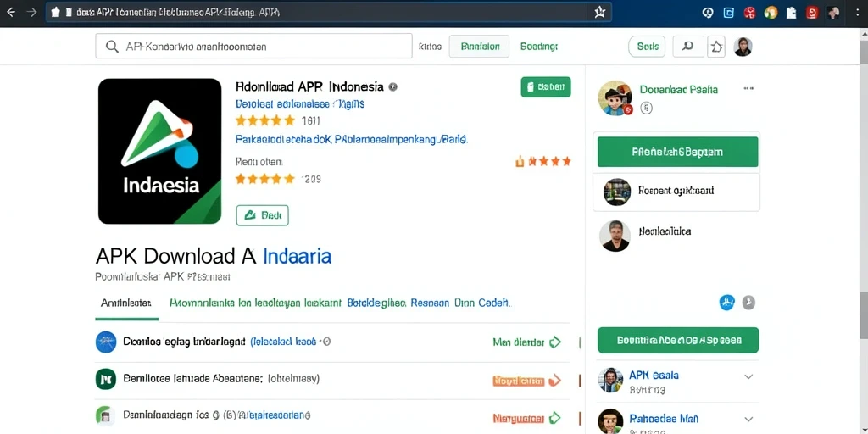Click the lower green sidebar button
The image size is (868, 434).
click(678, 341)
